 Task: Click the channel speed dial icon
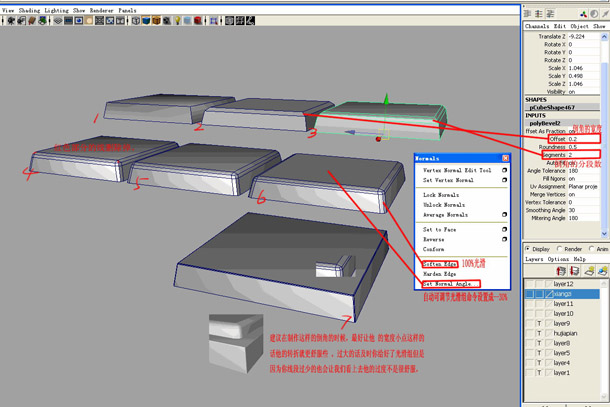594,14
